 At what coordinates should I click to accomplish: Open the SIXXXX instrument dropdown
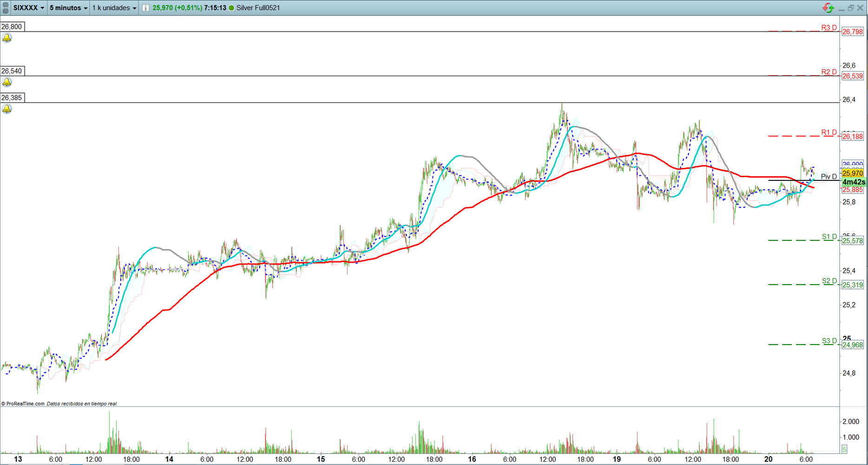point(29,8)
